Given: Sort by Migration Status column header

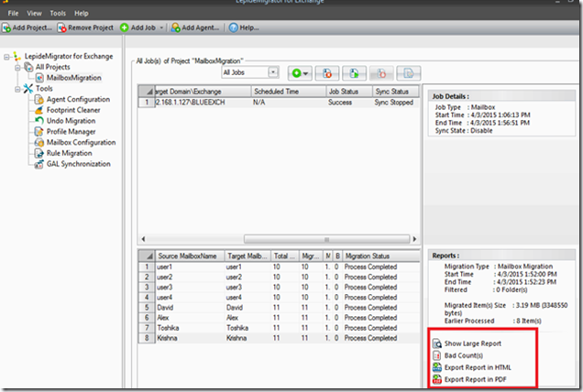Looking at the screenshot, I should [380, 256].
